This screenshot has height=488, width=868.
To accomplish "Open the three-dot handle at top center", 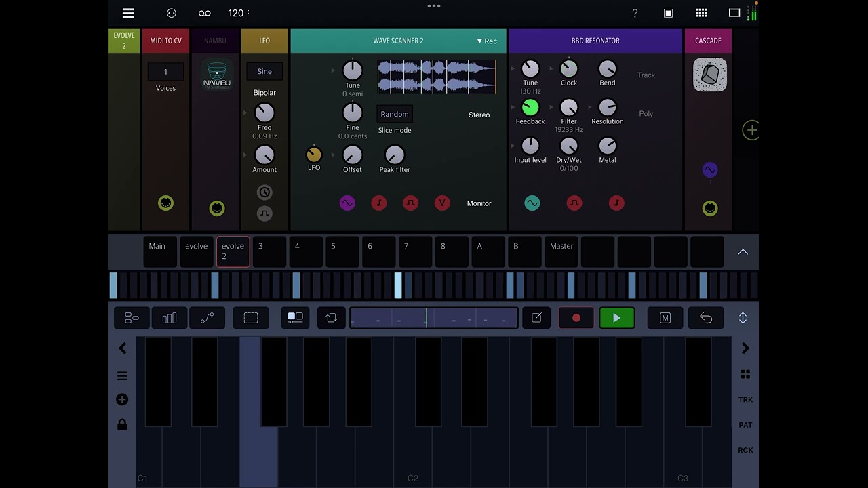I will pos(434,6).
